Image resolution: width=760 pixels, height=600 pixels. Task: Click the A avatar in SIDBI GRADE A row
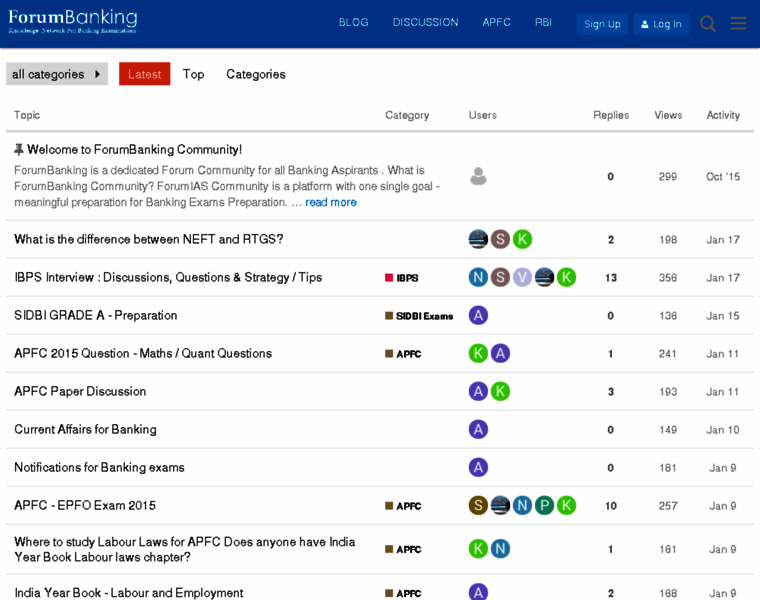(478, 315)
